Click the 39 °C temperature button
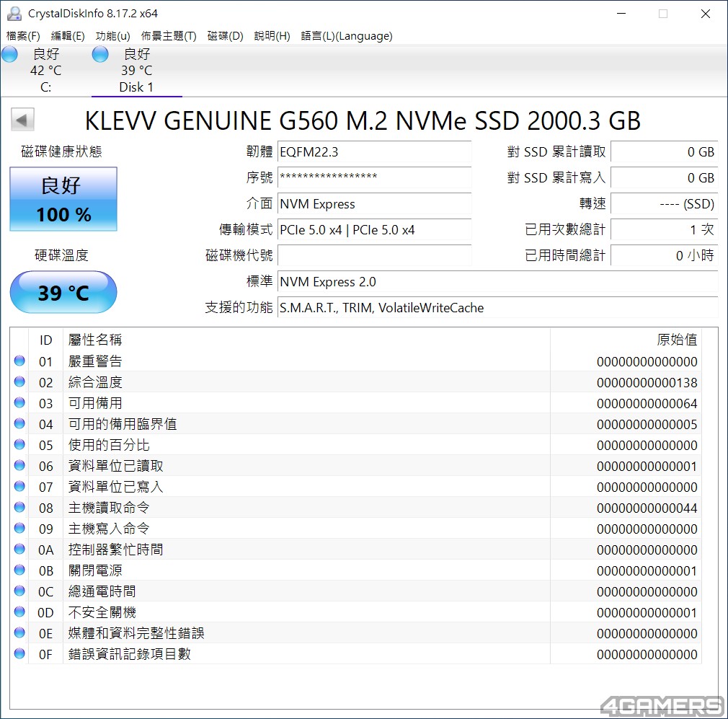728x719 pixels. click(63, 292)
